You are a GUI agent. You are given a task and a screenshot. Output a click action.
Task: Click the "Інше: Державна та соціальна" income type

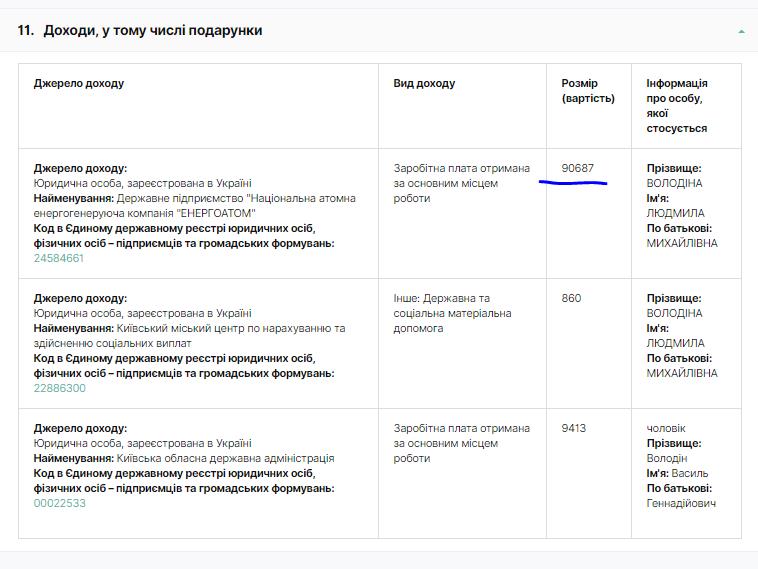(x=442, y=298)
